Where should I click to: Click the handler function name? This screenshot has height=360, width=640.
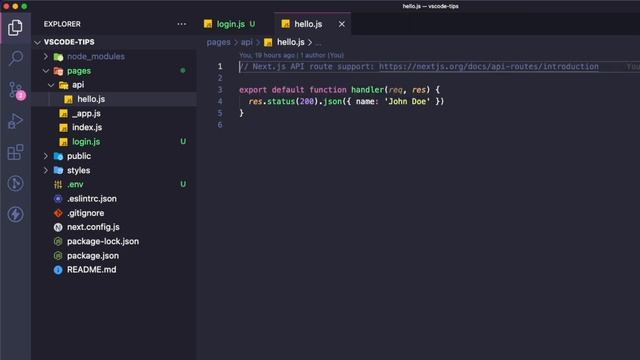pos(367,90)
